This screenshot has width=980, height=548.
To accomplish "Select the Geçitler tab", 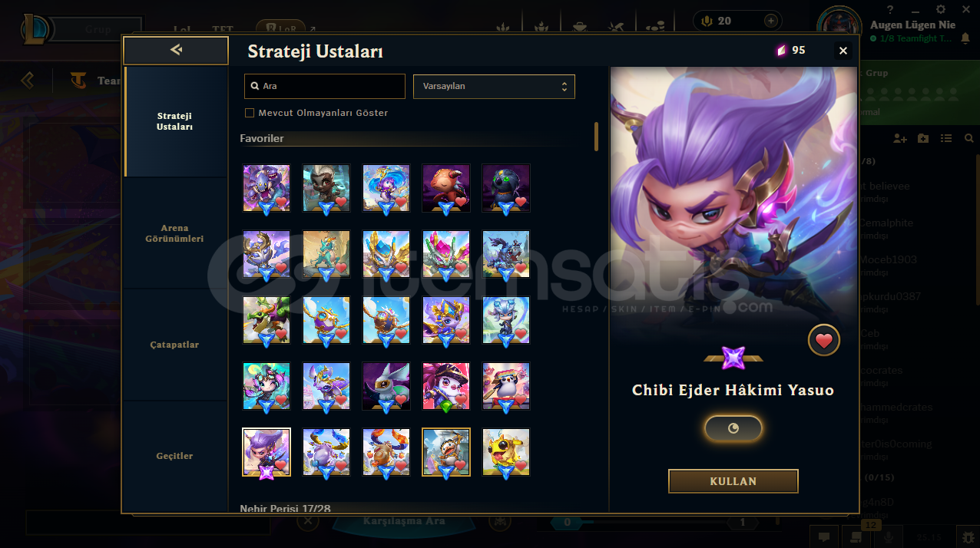I will coord(174,456).
